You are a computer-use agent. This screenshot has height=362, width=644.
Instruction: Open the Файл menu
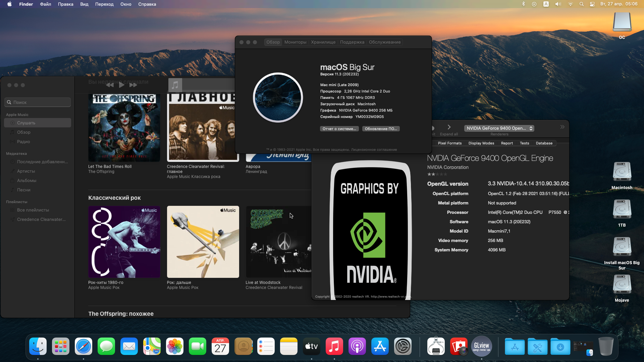coord(45,4)
